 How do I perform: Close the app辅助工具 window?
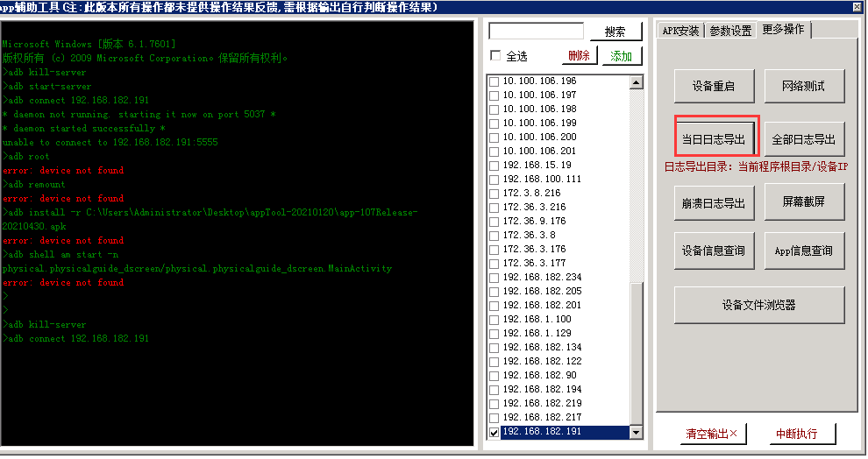(857, 7)
